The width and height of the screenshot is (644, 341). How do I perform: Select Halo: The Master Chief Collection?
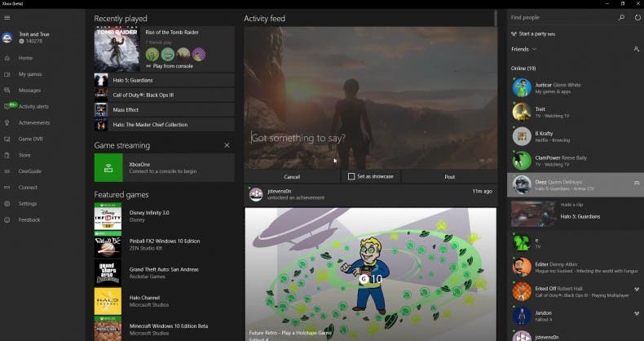click(x=165, y=125)
